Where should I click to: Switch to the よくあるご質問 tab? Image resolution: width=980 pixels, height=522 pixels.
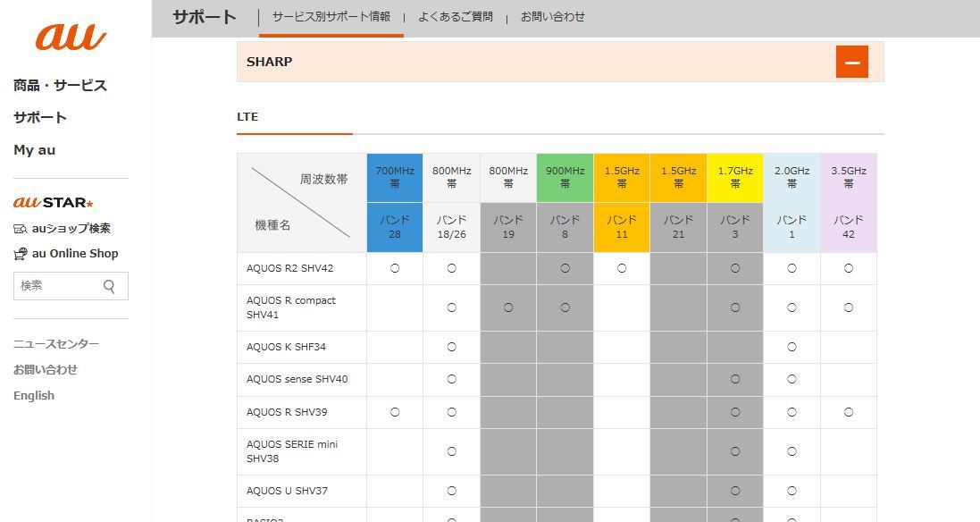456,16
